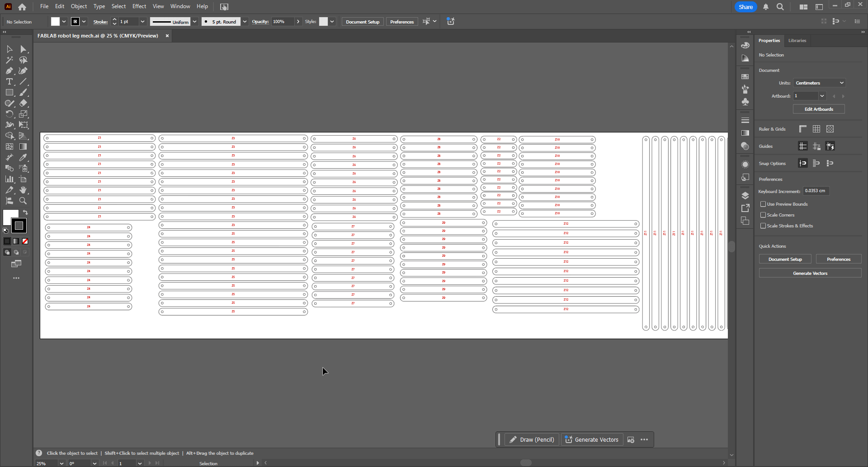
Task: Select the Blend tool
Action: coord(9,168)
